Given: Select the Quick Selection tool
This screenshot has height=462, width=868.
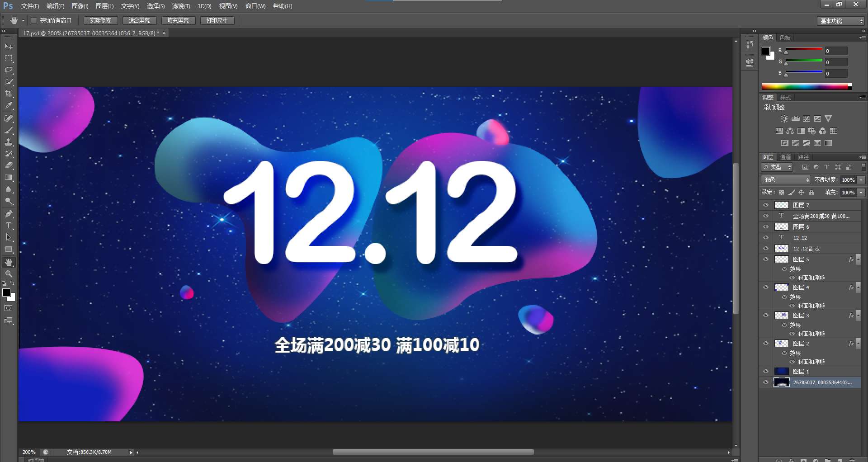Looking at the screenshot, I should click(9, 82).
